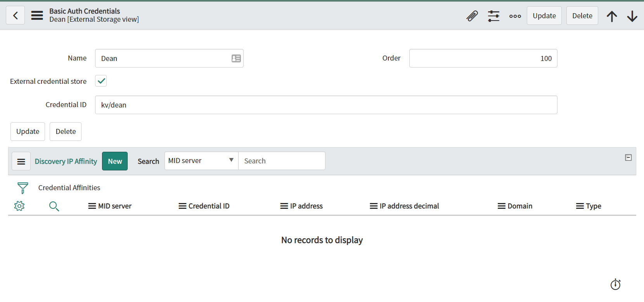Click the Discovery IP Affinity link
The image size is (644, 302).
pos(66,161)
